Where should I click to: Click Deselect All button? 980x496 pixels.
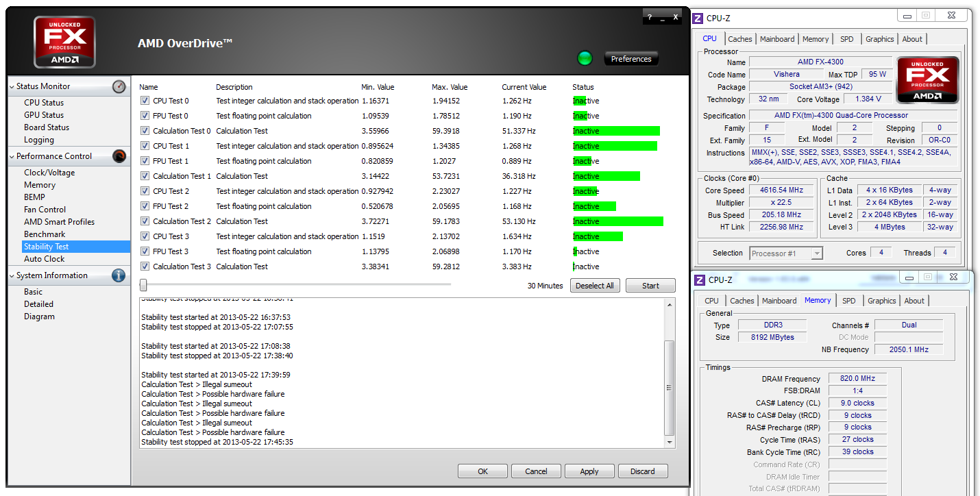point(595,286)
